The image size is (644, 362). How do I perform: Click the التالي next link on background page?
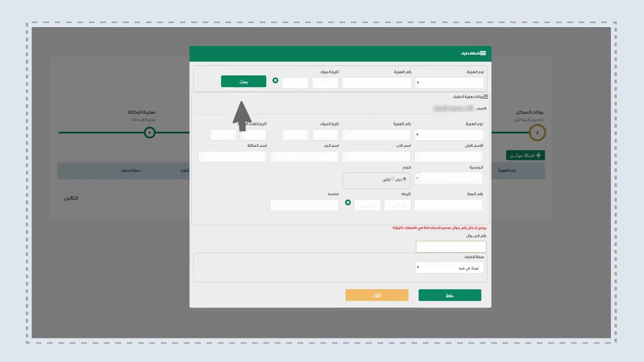pos(71,198)
